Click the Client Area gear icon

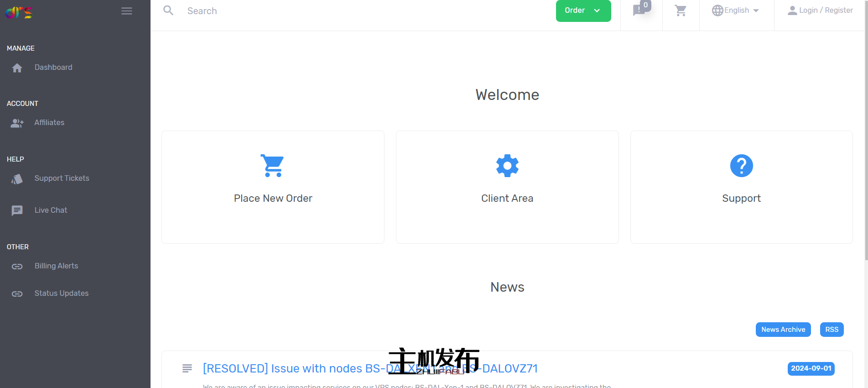point(507,165)
